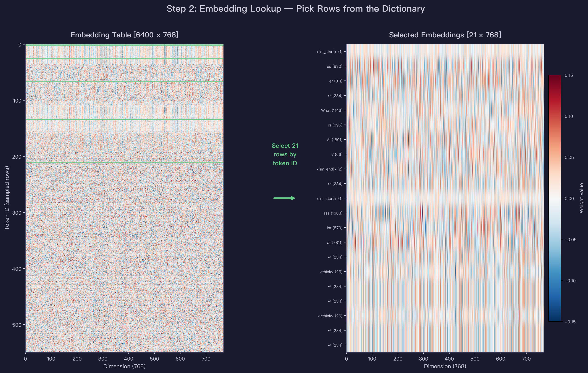Click inside the Selected Embeddings heatmap
The height and width of the screenshot is (373, 588).
pos(445,198)
